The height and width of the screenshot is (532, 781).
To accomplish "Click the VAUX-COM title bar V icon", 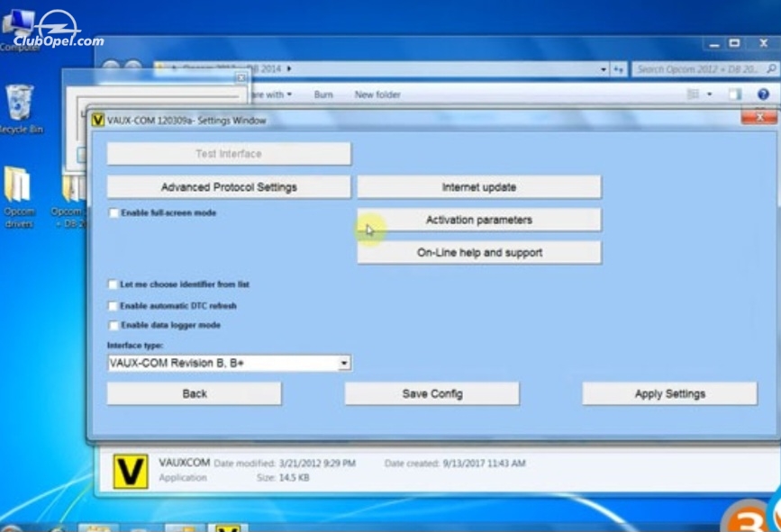I will click(x=97, y=120).
